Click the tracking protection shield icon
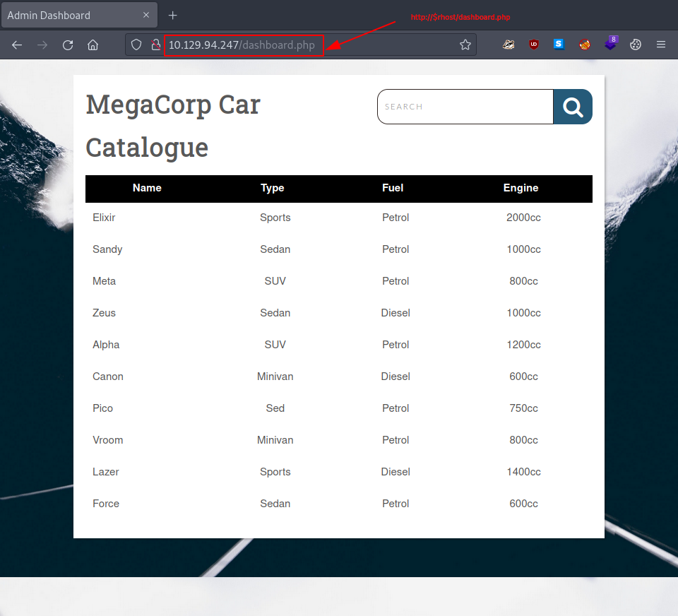Screen dimensions: 678x616 tap(136, 45)
